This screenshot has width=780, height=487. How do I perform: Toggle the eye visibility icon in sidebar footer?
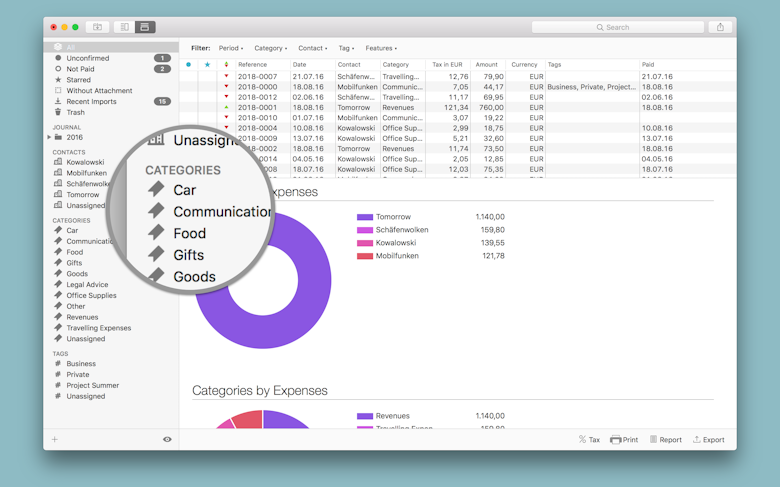(167, 439)
